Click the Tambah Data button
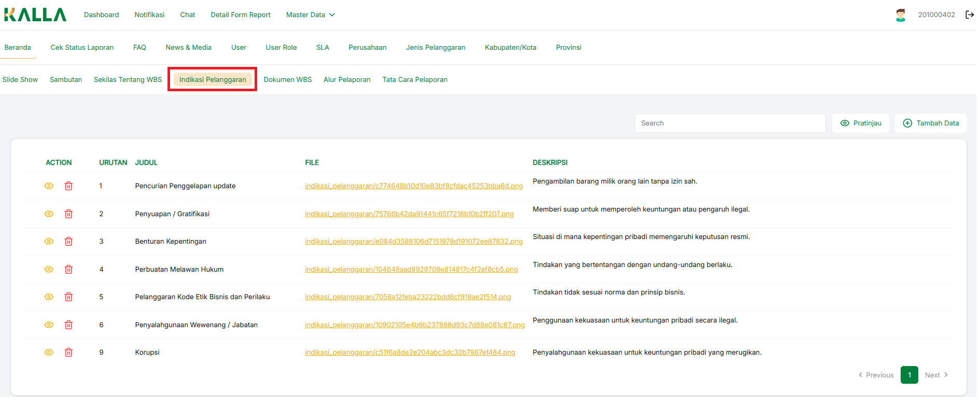The image size is (980, 406). tap(931, 123)
